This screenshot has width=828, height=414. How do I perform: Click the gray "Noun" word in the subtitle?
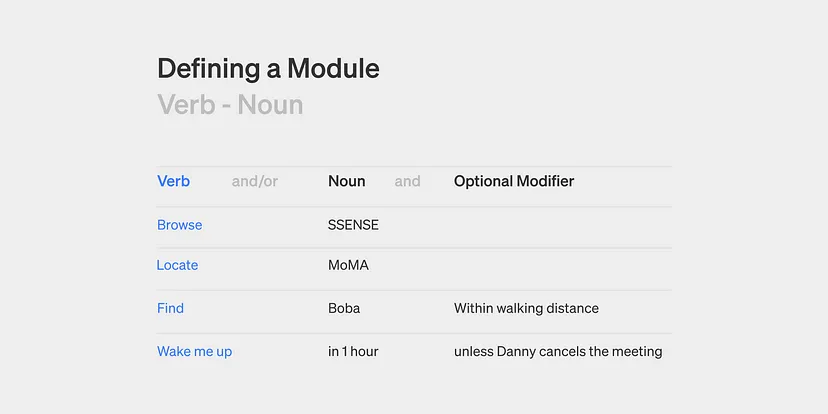pos(270,104)
